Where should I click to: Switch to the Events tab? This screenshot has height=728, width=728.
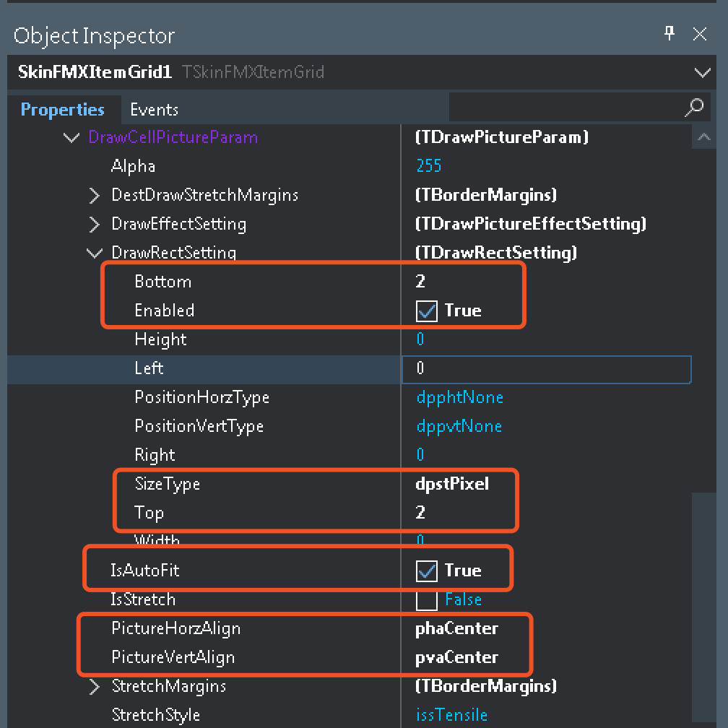[x=154, y=110]
